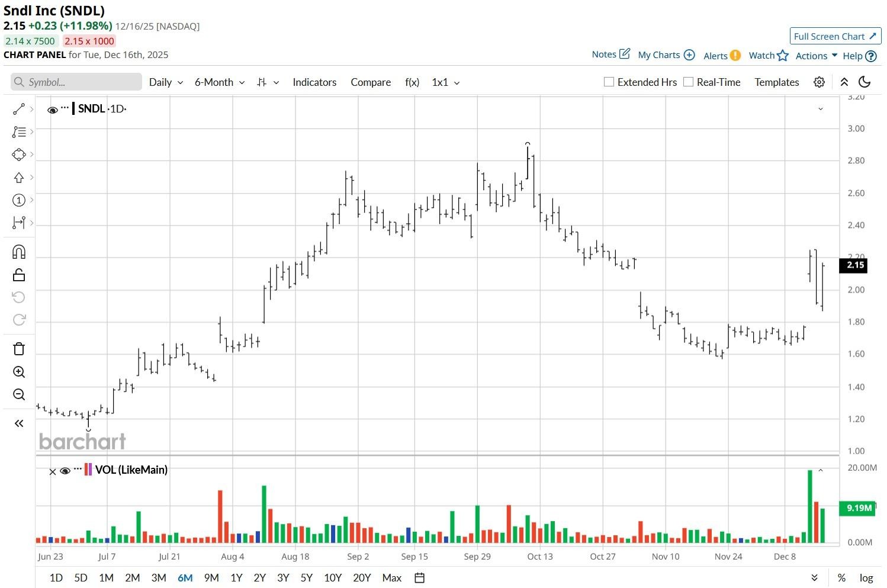
Task: Open Alerts for SNDL
Action: click(722, 56)
